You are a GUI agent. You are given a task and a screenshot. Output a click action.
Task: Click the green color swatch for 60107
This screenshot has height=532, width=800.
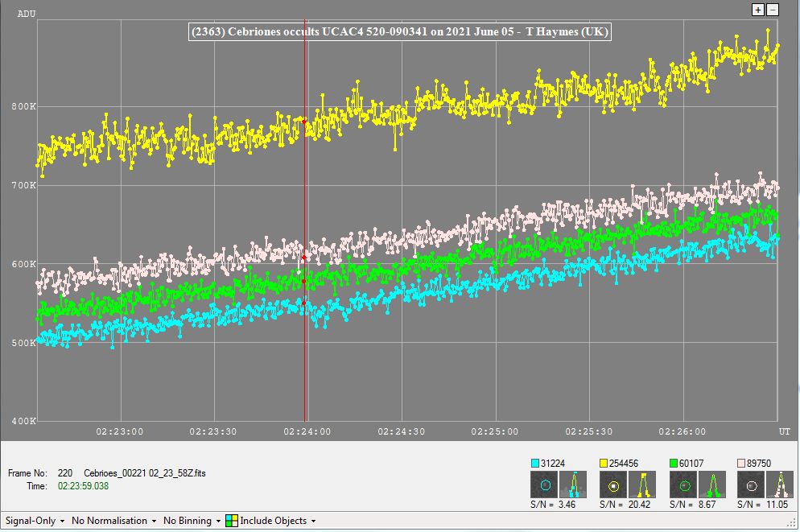tap(674, 464)
